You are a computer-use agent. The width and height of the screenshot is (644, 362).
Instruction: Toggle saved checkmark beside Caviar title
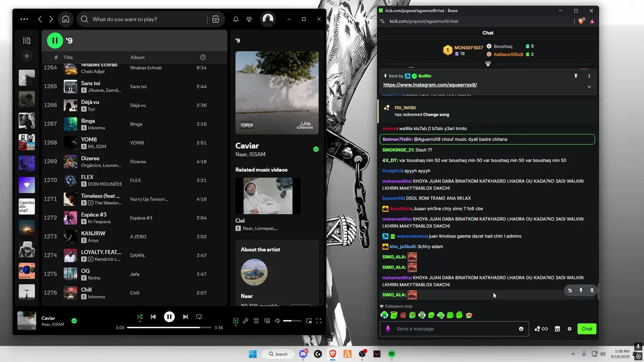click(316, 149)
